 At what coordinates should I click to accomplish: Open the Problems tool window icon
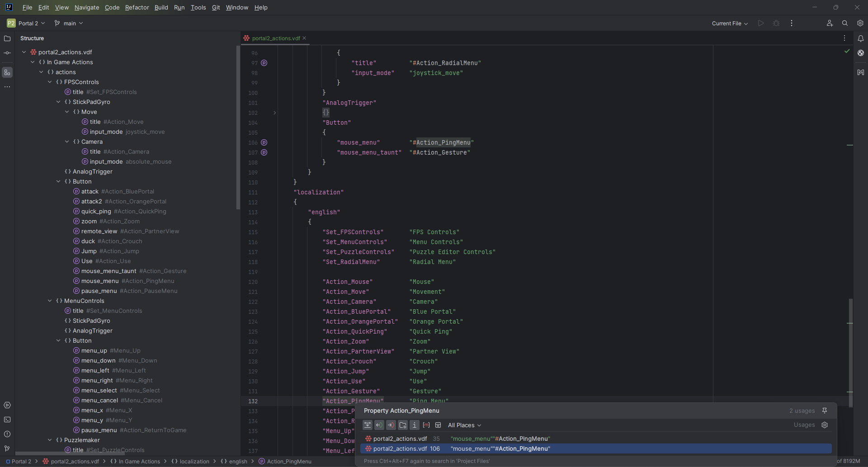[x=7, y=434]
